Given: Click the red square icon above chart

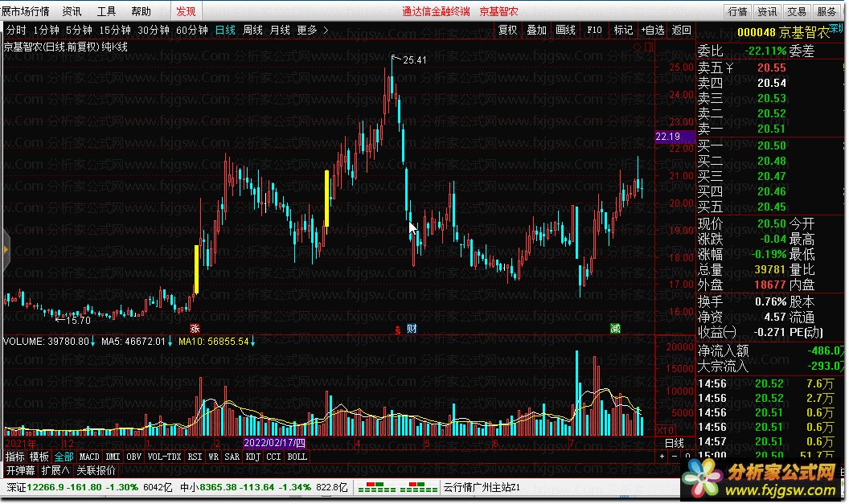Looking at the screenshot, I should 649,47.
